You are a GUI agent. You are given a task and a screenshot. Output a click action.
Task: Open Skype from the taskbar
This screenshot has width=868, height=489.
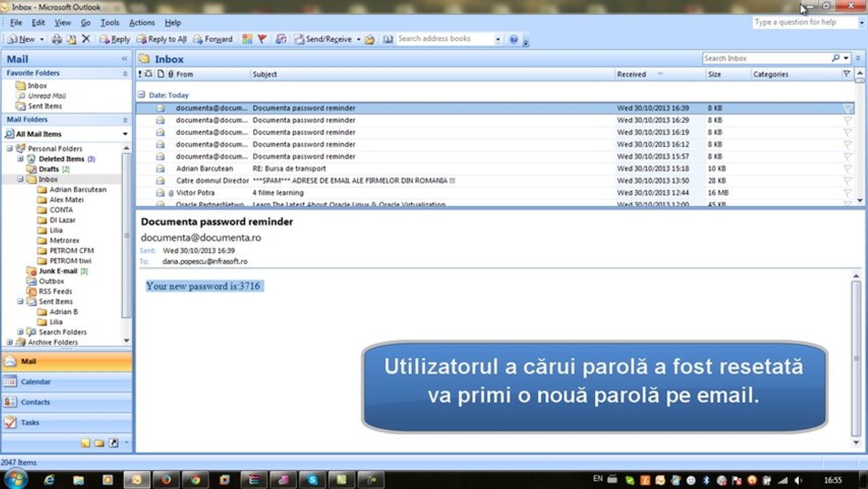(x=313, y=479)
